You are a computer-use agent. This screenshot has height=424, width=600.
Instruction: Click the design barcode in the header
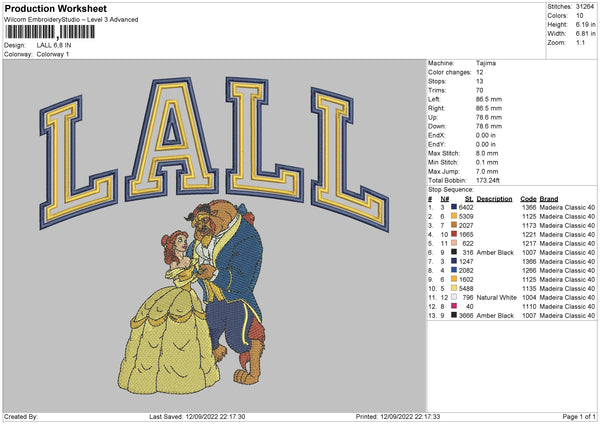click(50, 32)
